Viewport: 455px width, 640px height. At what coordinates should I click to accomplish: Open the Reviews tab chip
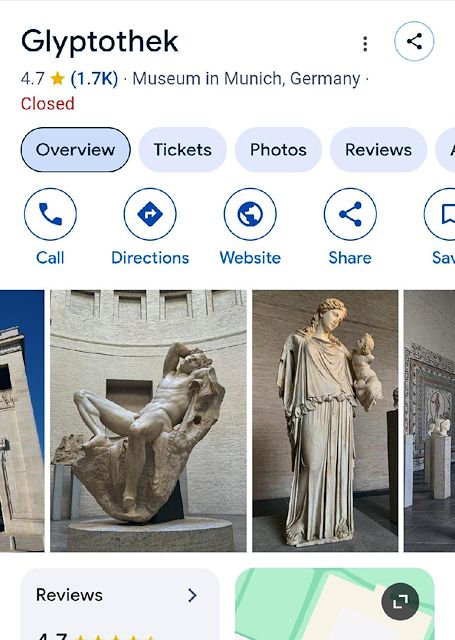(x=378, y=150)
